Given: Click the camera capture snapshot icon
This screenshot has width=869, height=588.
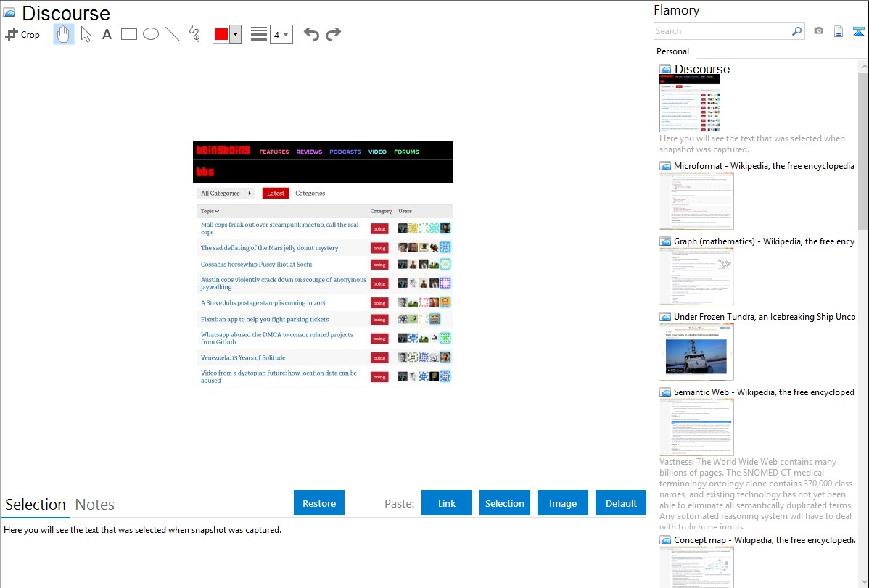Looking at the screenshot, I should pos(818,31).
